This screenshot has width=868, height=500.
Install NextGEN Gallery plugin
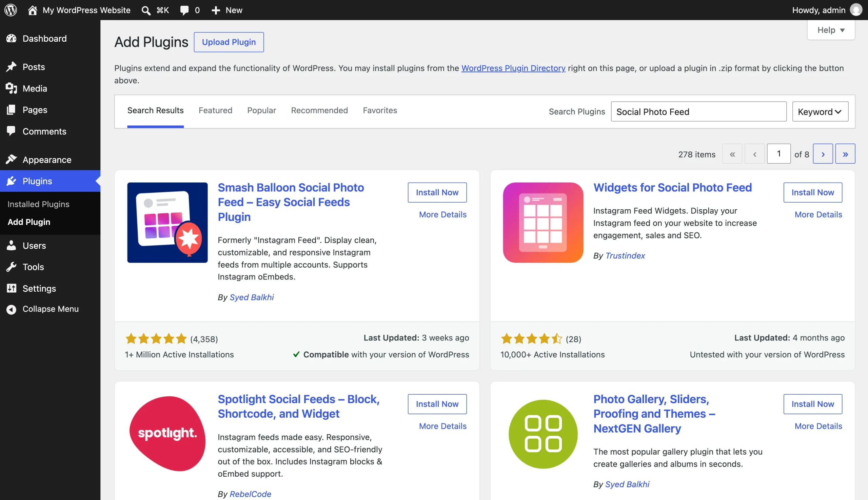click(813, 404)
